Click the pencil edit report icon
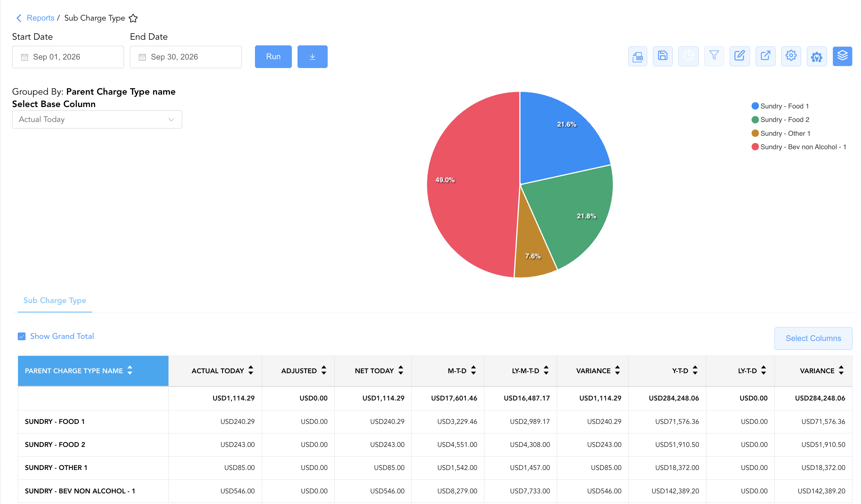 pyautogui.click(x=740, y=56)
